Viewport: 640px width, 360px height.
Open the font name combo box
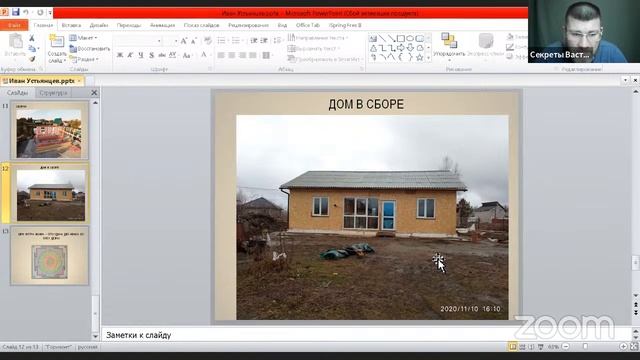pos(138,41)
